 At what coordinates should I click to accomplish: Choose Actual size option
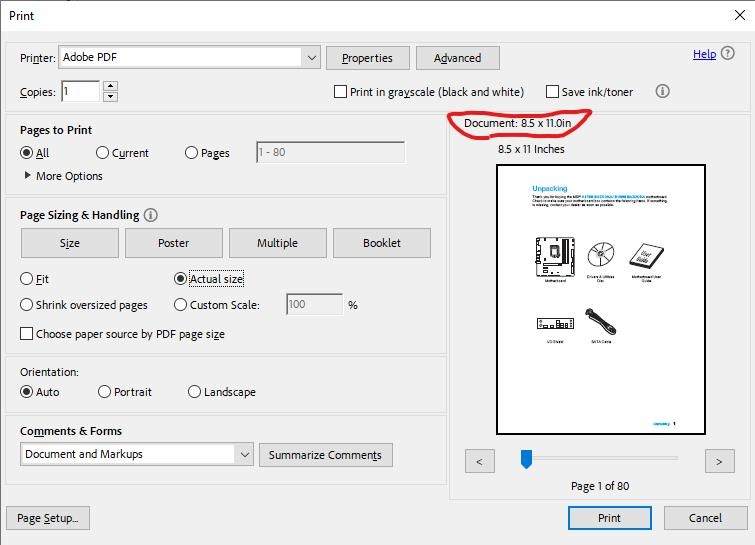[x=180, y=279]
